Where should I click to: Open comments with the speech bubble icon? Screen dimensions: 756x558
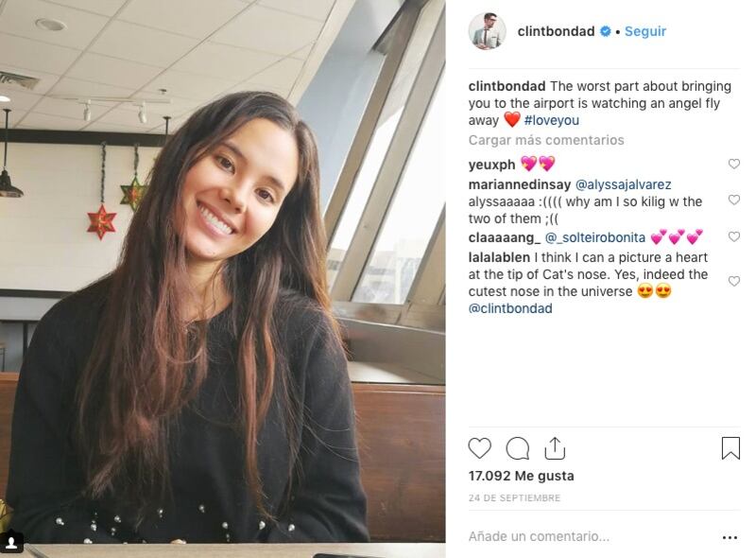(x=517, y=448)
